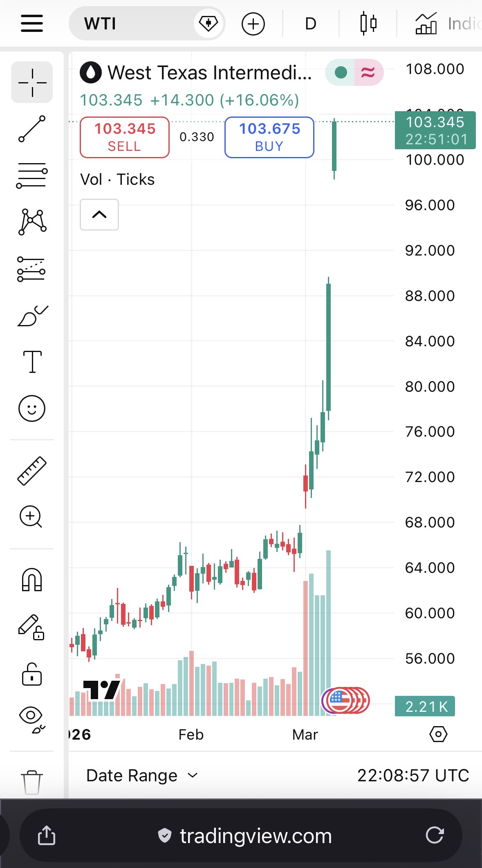The height and width of the screenshot is (868, 482).
Task: Open the D timeframe interval selector
Action: tap(311, 24)
